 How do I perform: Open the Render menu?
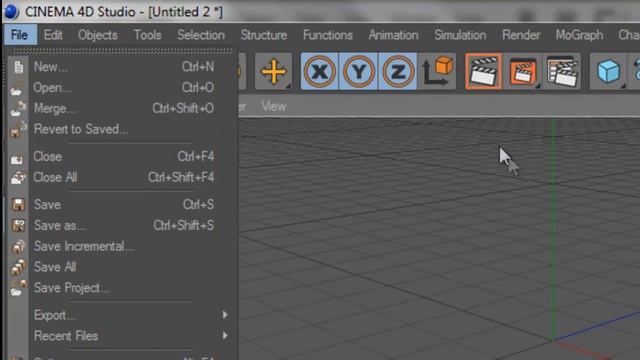[521, 35]
